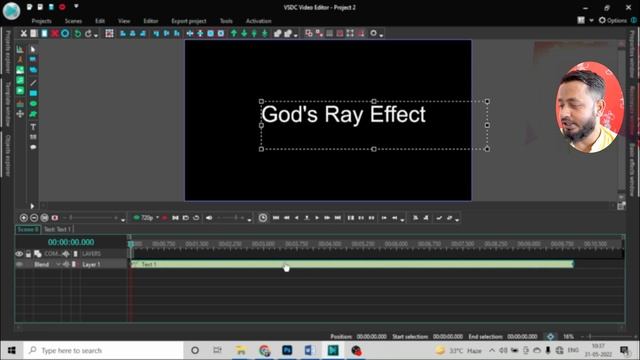This screenshot has width=640, height=360.
Task: Switch to the Scene 0 timeline tab
Action: [x=28, y=229]
